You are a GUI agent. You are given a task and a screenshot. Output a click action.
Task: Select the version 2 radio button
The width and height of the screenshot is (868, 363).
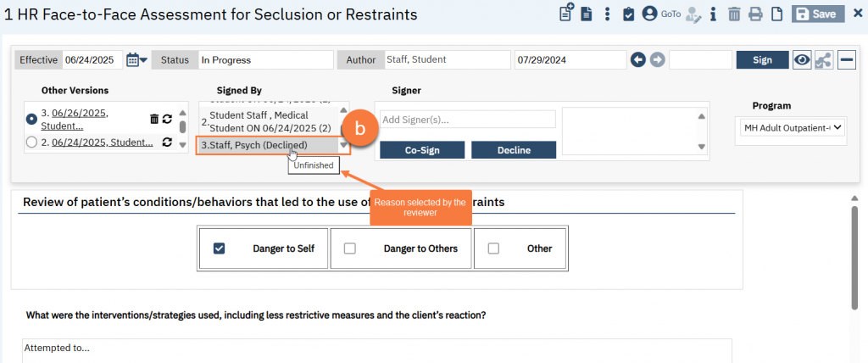pyautogui.click(x=32, y=142)
